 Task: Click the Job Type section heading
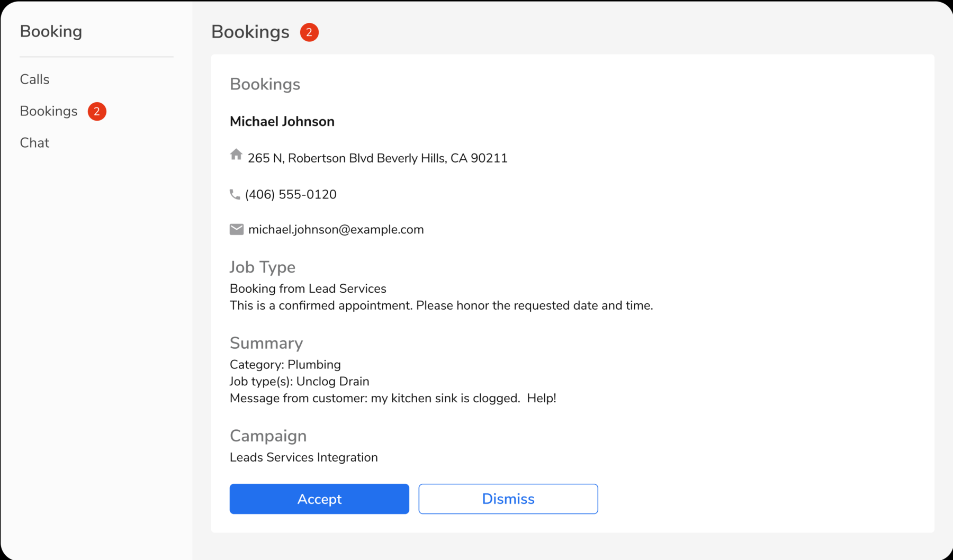(262, 267)
